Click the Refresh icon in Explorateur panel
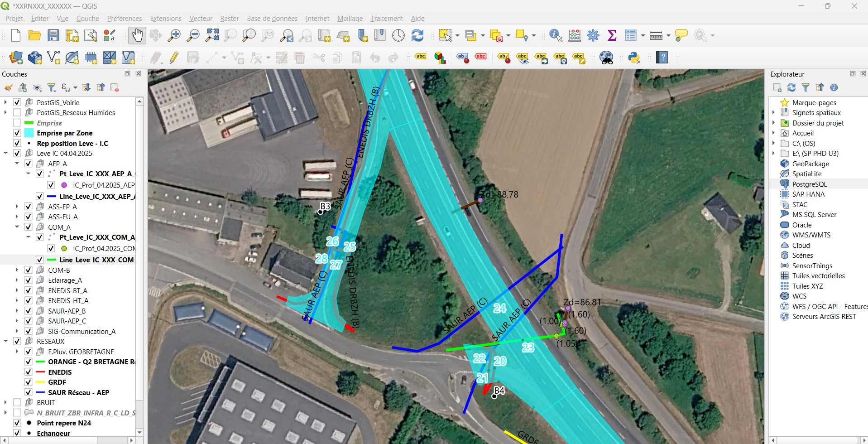 [x=791, y=87]
